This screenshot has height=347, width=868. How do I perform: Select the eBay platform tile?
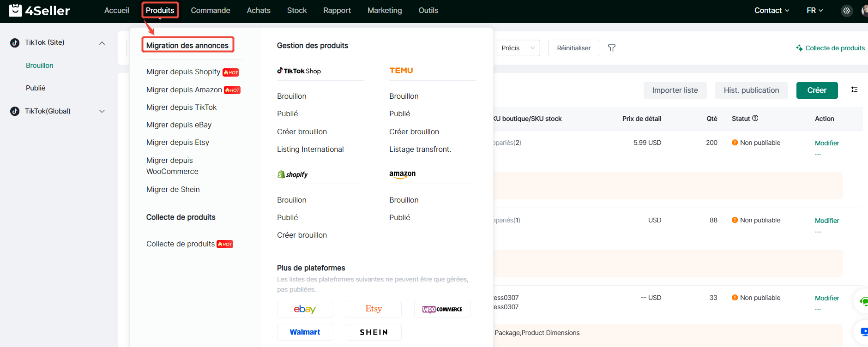[x=305, y=309]
